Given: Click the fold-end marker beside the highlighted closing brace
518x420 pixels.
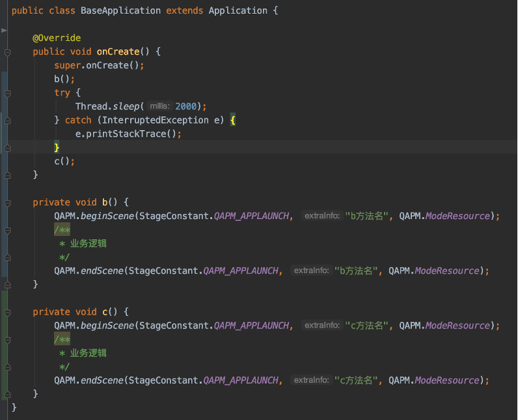Looking at the screenshot, I should [7, 148].
